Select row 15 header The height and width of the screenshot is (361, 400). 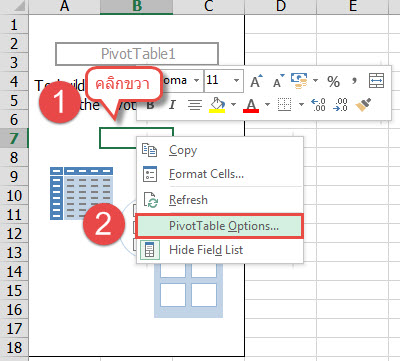(14, 291)
